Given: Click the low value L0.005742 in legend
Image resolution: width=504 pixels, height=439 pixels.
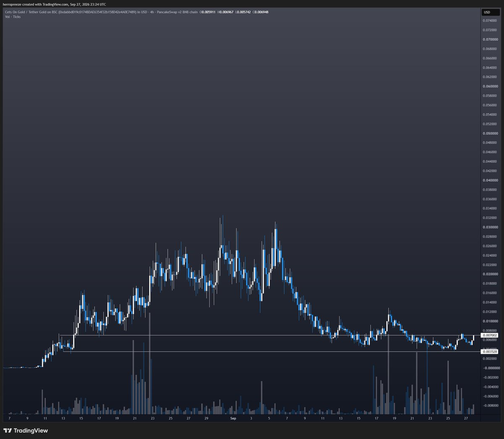Looking at the screenshot, I should pos(243,12).
